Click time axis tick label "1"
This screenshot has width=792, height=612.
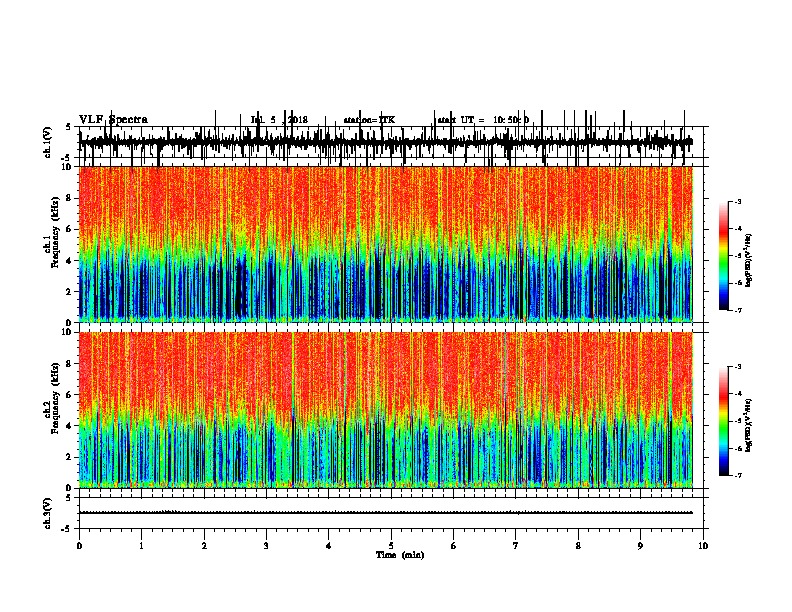pyautogui.click(x=141, y=546)
